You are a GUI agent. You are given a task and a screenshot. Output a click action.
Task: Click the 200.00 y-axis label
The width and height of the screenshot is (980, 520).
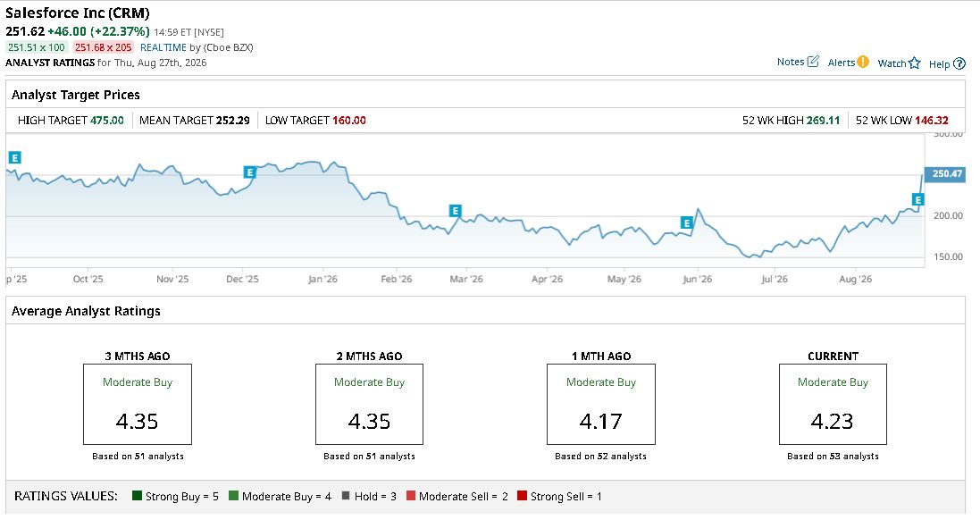948,215
